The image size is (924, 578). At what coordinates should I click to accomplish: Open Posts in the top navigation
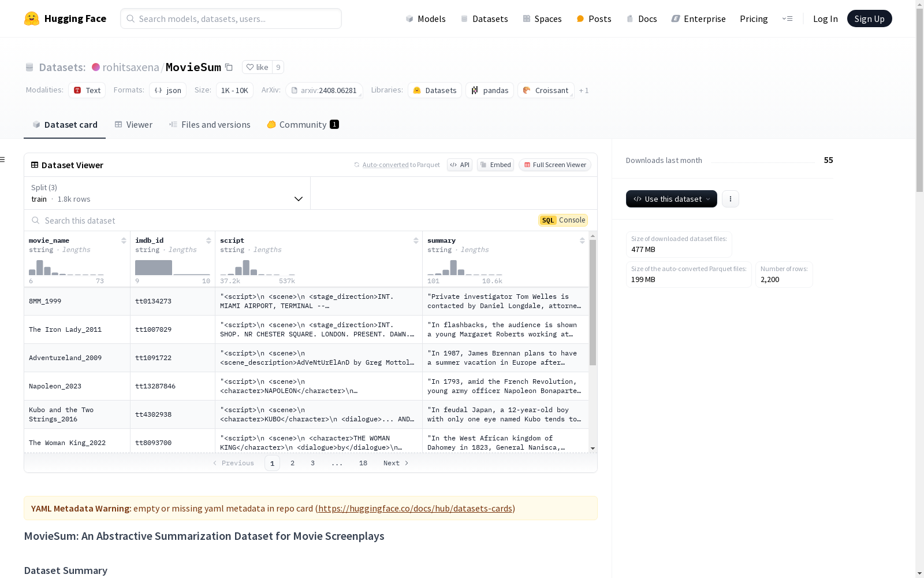click(594, 18)
